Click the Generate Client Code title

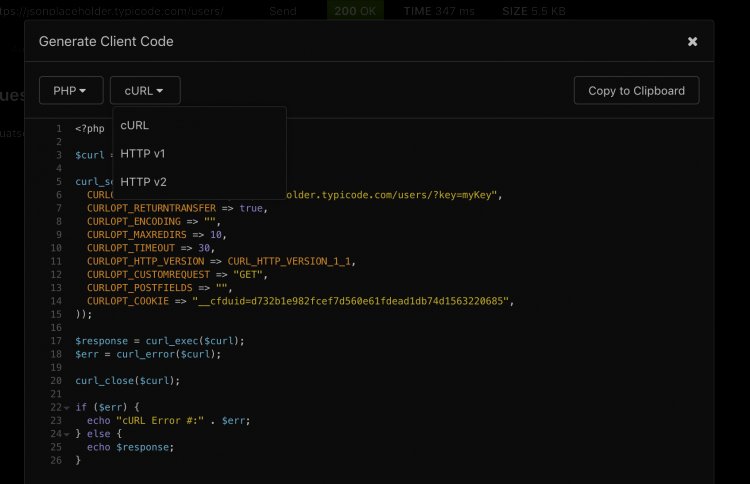[x=106, y=42]
